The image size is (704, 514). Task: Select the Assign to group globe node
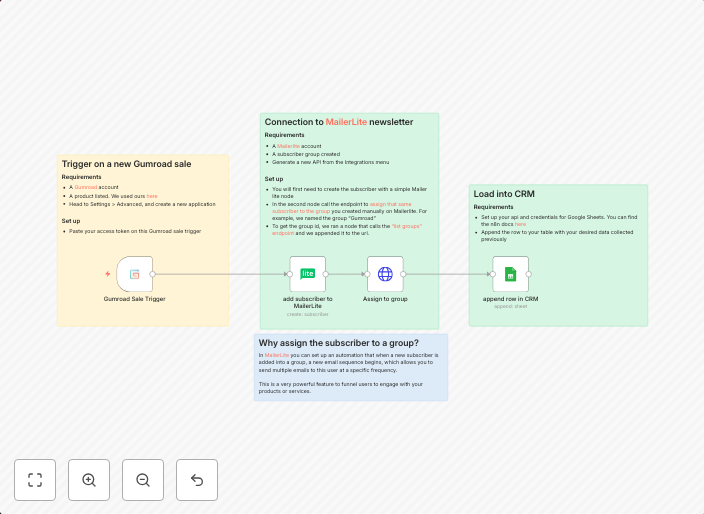click(x=385, y=274)
